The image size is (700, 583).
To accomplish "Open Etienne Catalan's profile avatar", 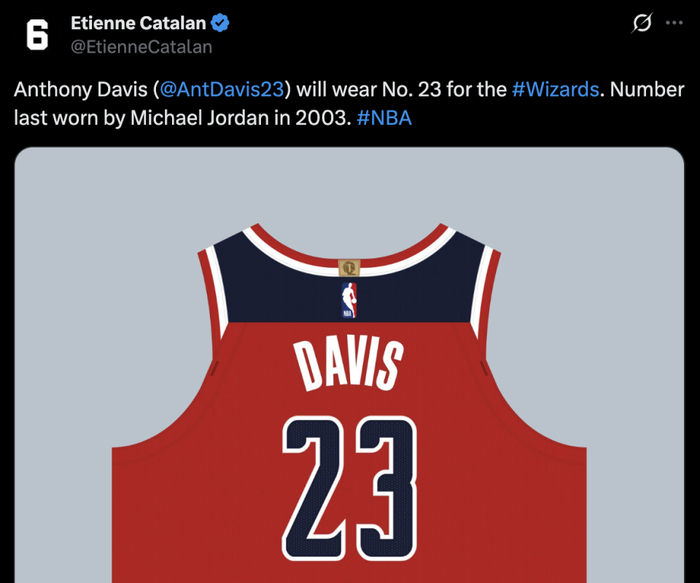I will tap(37, 35).
